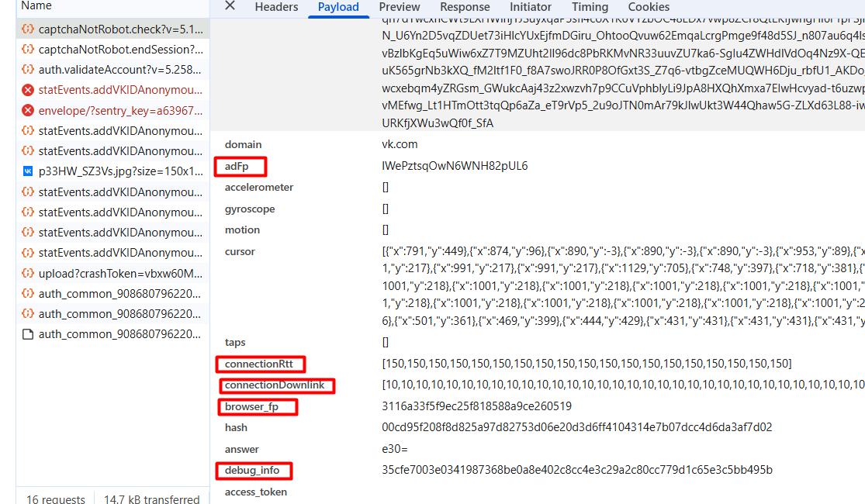Open the Cookies tab
This screenshot has height=504, width=865.
649,7
